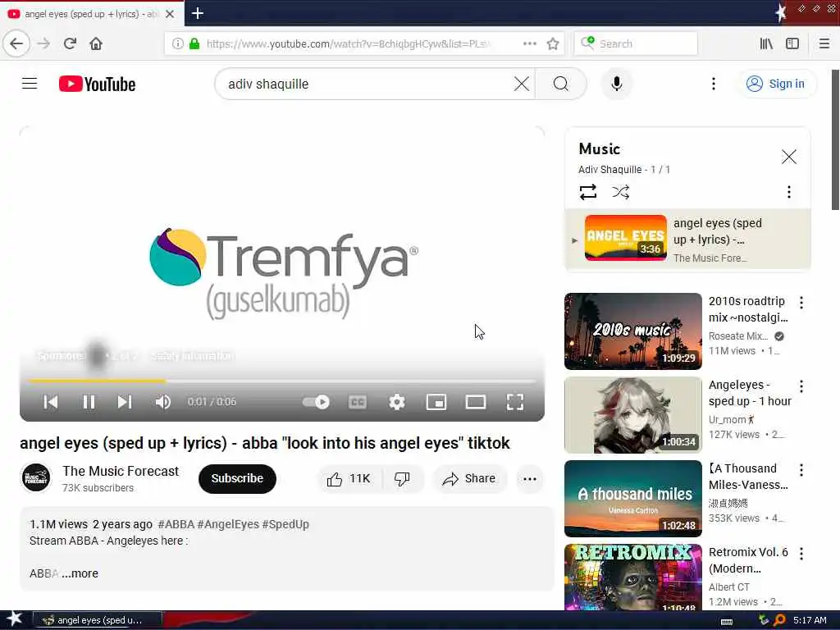Open options for Angeleyes 1 hour video
840x630 pixels.
click(801, 386)
